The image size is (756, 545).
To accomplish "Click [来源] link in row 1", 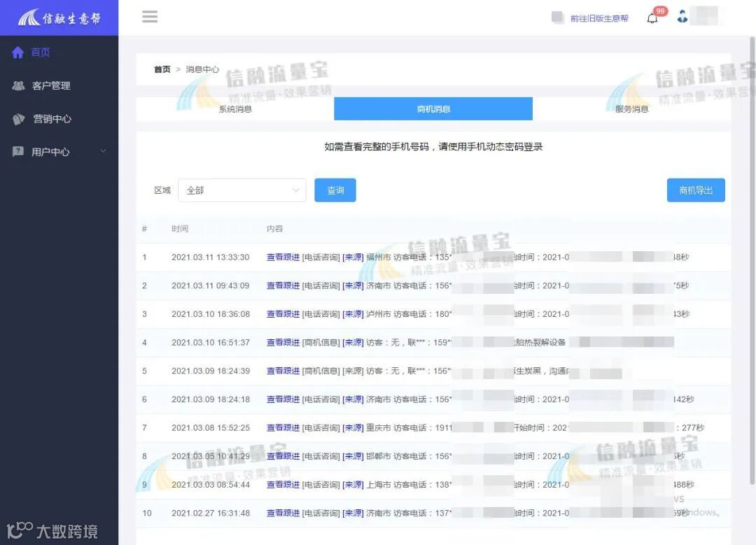I will coord(353,257).
